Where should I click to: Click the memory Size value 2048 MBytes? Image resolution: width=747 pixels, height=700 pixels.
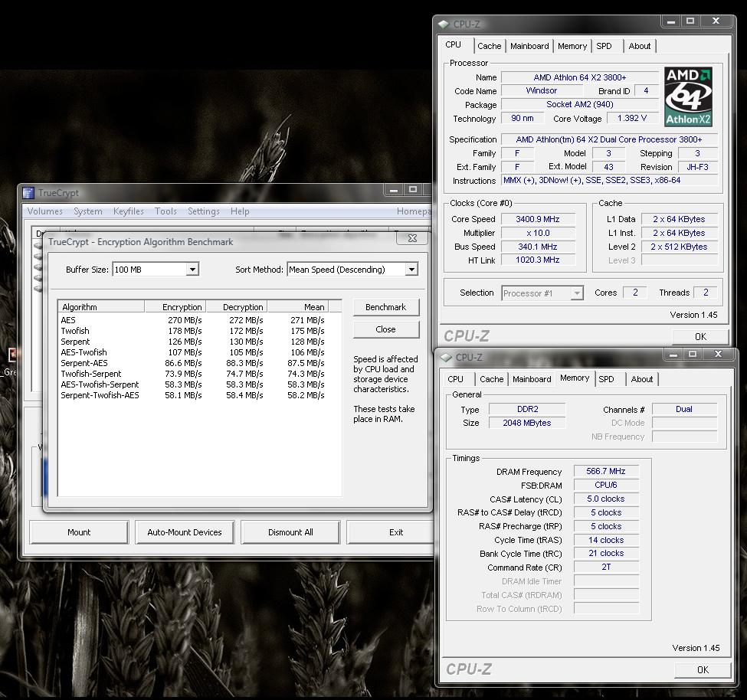[527, 423]
